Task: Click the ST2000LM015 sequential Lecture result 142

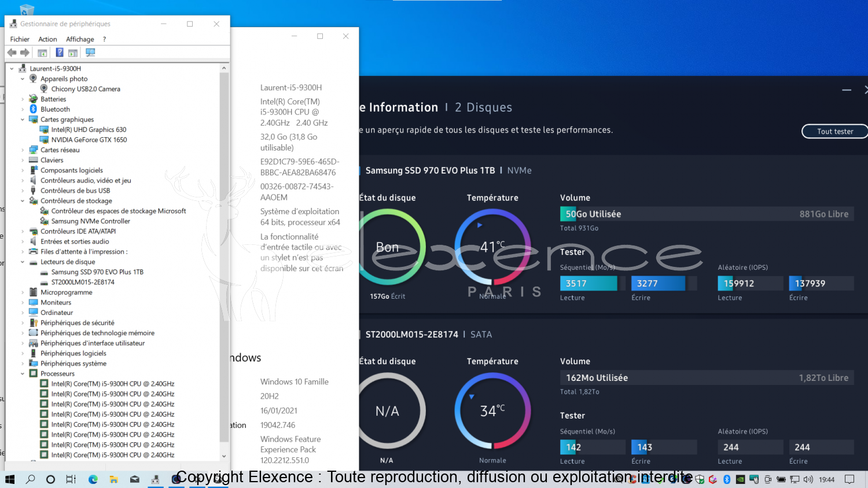Action: click(593, 447)
